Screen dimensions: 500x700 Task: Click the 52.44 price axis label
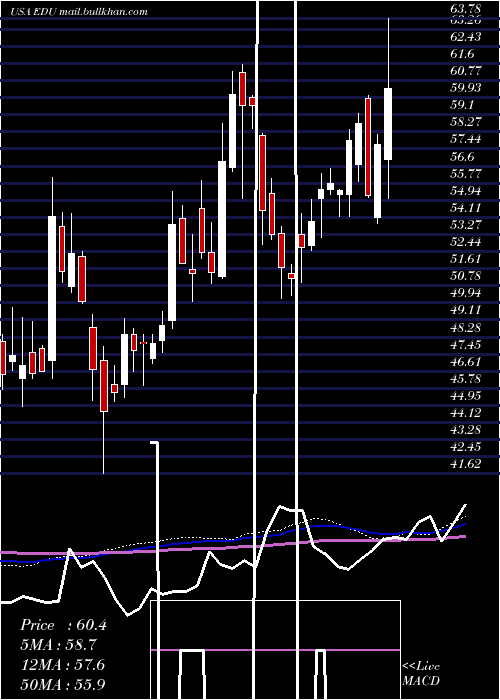point(466,242)
